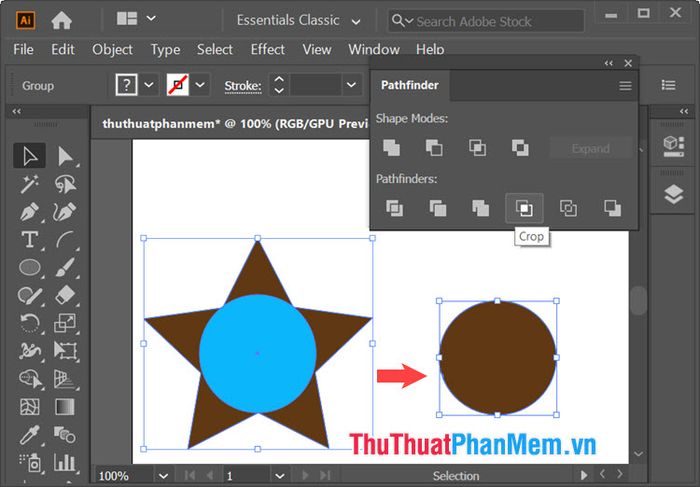Choose the Column Graph tool
The height and width of the screenshot is (487, 700).
(x=65, y=462)
